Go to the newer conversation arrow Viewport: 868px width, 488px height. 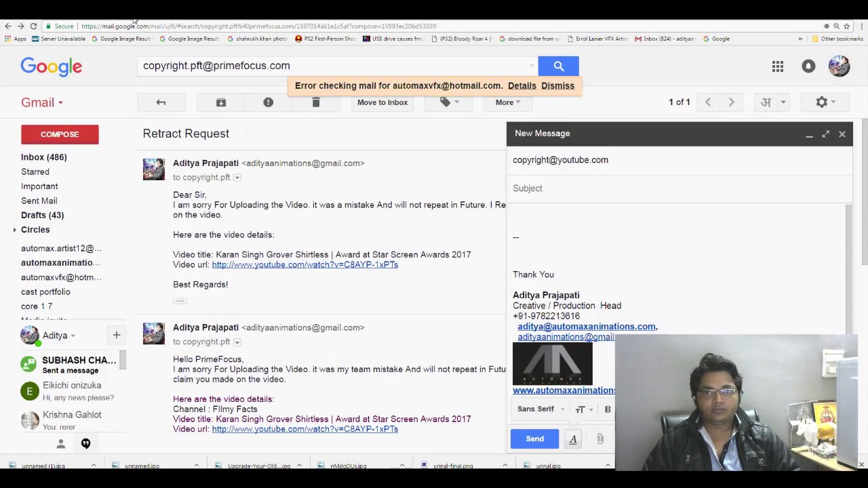click(x=707, y=102)
